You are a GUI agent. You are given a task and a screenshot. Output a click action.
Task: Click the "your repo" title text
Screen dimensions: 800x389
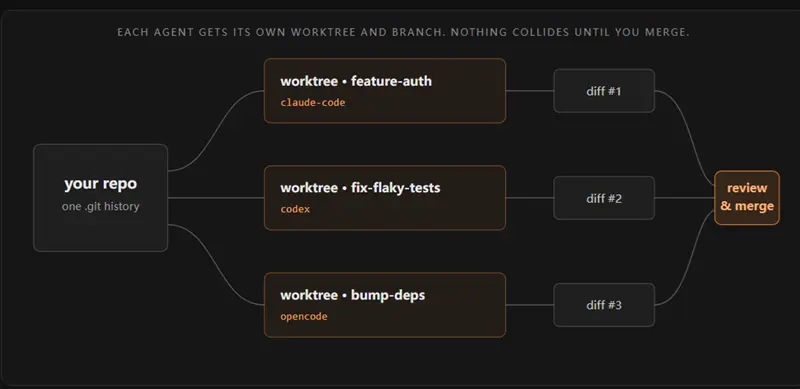(x=101, y=184)
